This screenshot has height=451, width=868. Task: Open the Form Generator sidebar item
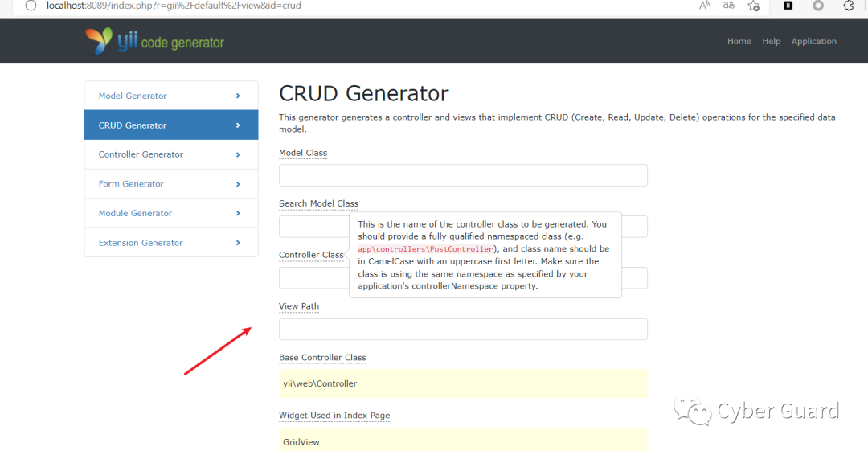tap(171, 183)
